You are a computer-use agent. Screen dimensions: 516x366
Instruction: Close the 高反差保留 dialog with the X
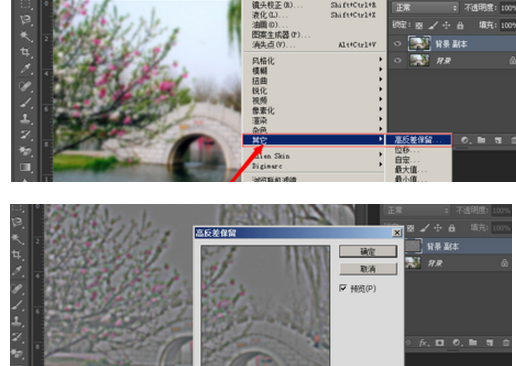point(397,232)
